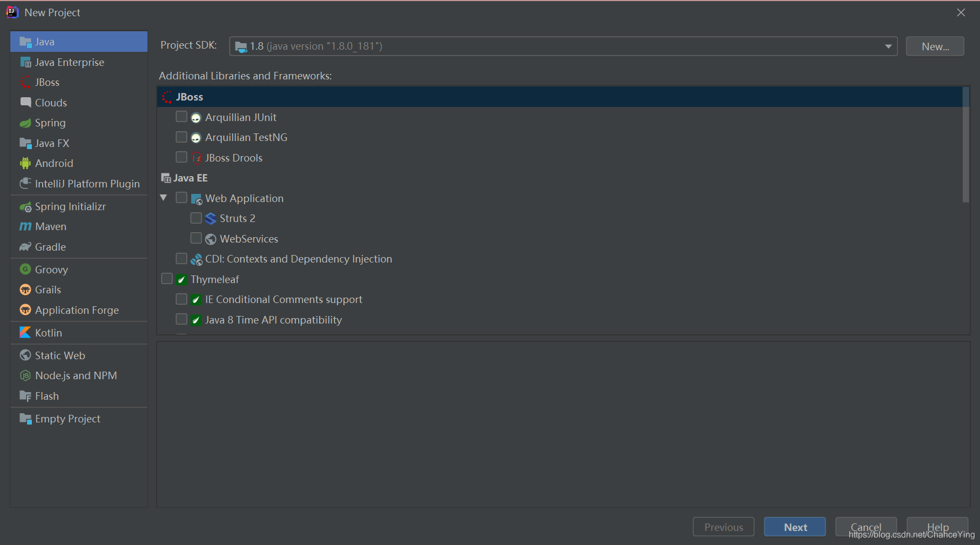Close the New Project window
The width and height of the screenshot is (980, 545).
tap(961, 12)
